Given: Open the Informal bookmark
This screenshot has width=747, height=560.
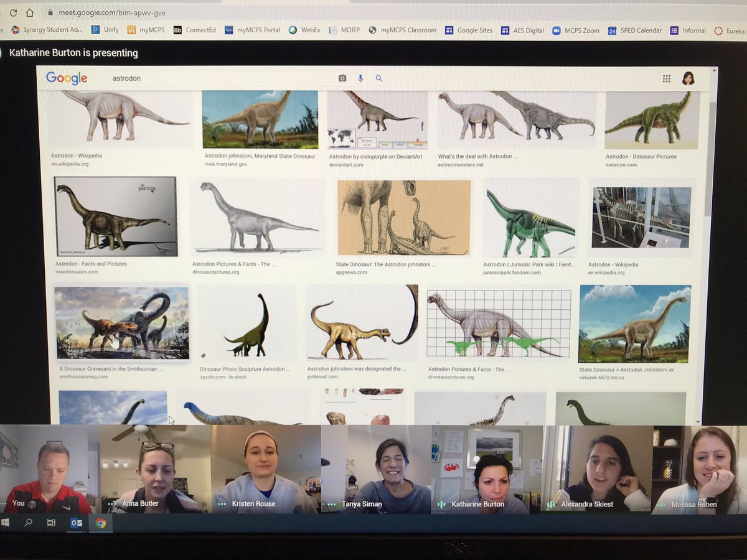Looking at the screenshot, I should (x=688, y=30).
